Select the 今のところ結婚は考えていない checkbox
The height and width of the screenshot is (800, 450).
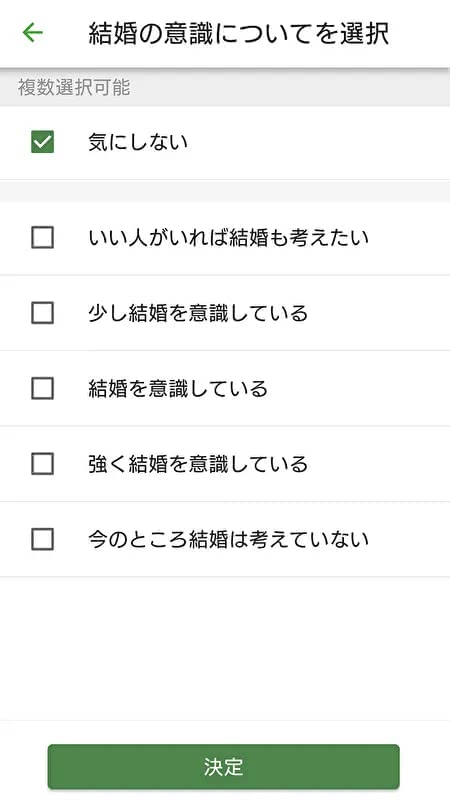click(x=42, y=539)
